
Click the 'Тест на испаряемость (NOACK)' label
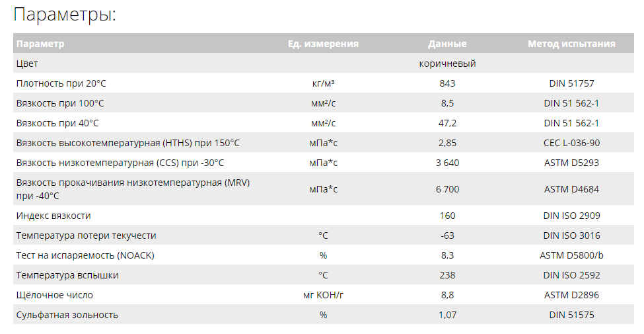85,255
